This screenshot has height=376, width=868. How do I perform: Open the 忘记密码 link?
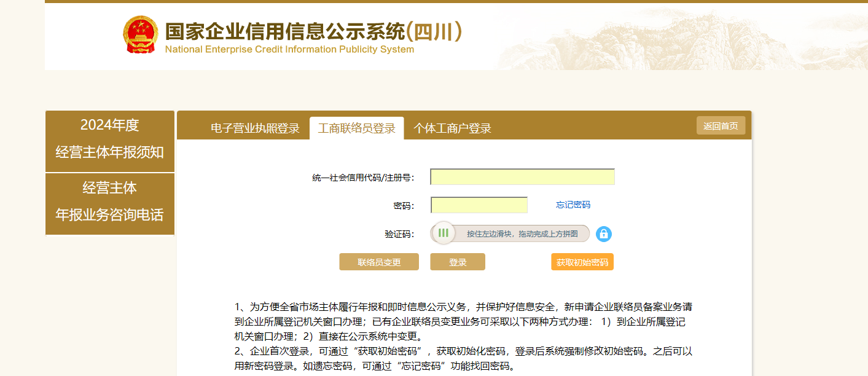pyautogui.click(x=573, y=205)
